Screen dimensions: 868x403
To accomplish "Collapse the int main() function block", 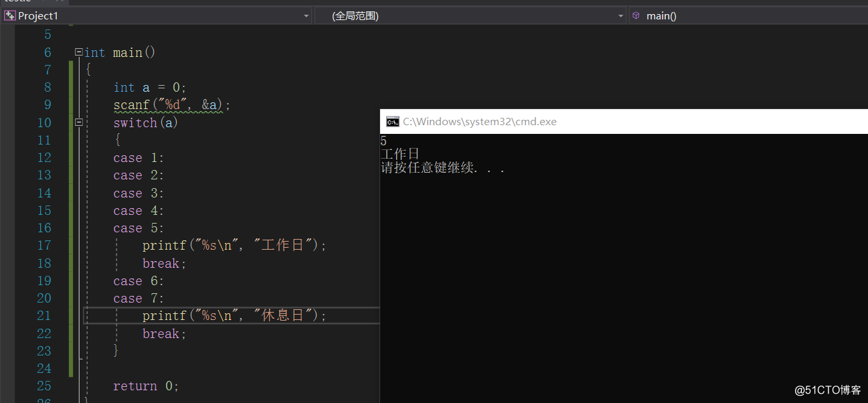I will click(x=79, y=52).
